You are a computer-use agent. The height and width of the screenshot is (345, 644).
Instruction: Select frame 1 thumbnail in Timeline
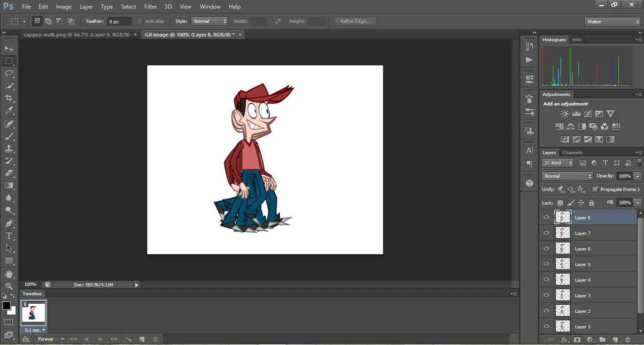33,313
